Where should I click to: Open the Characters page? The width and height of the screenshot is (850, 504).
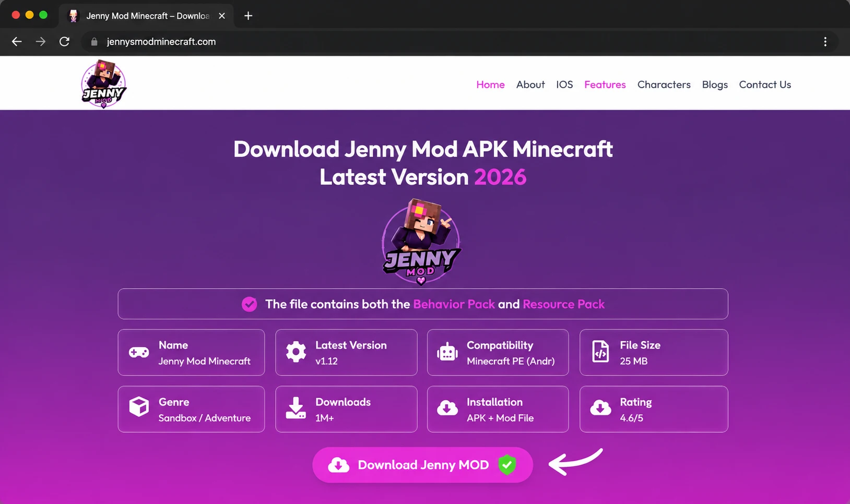coord(664,85)
